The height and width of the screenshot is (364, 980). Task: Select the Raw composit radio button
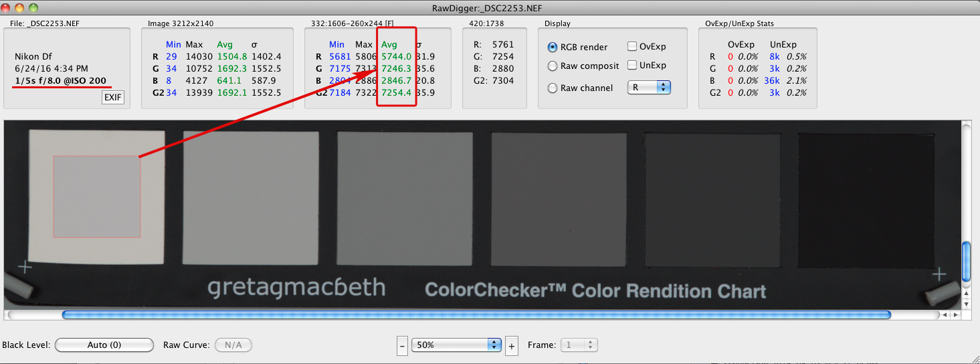553,66
